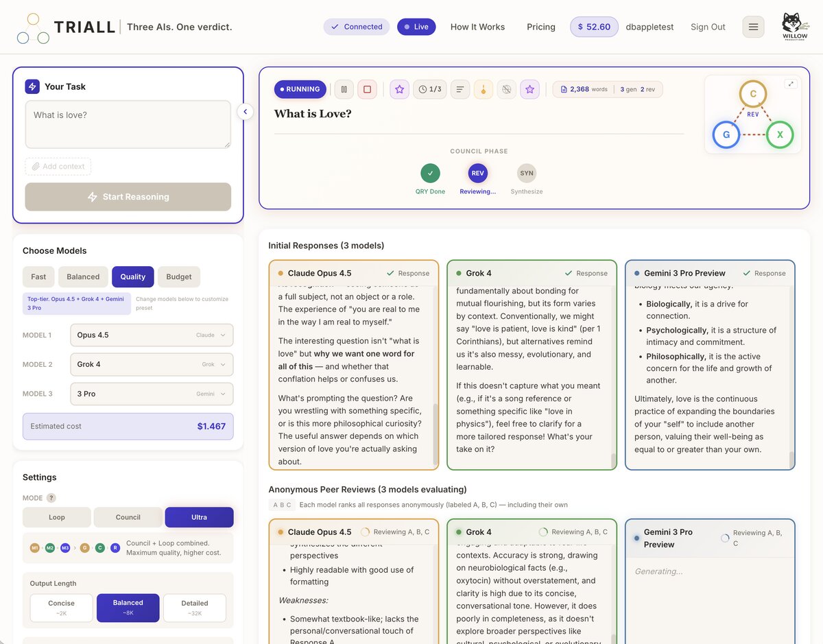Choose Balanced ~8K output length

pos(128,608)
